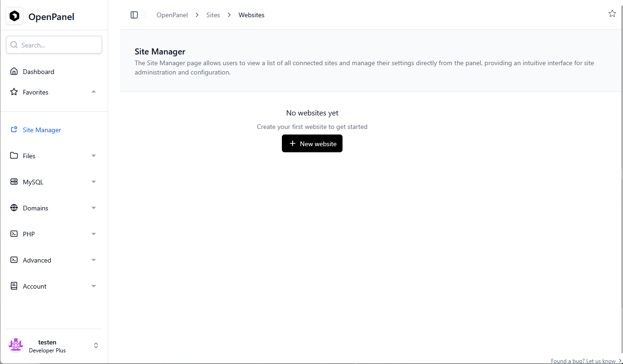Screen dimensions: 623x364
Task: Select the Domains menu label
Action: pyautogui.click(x=35, y=208)
